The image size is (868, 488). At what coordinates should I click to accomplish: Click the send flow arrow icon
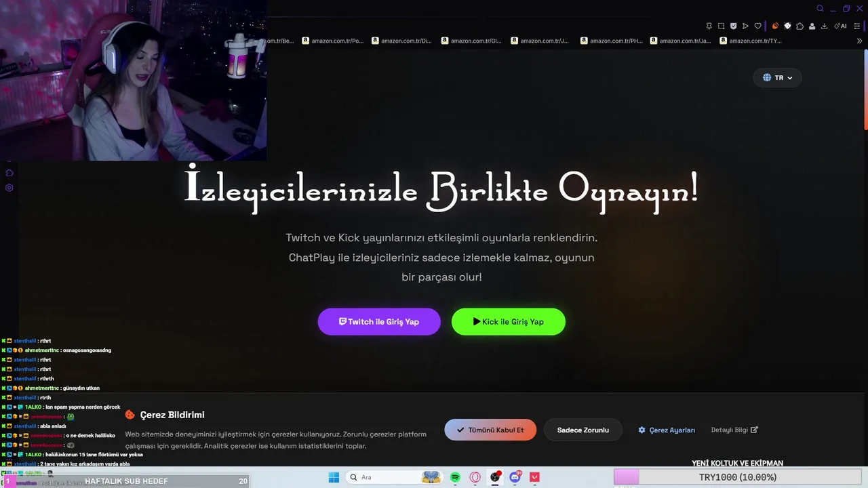tap(745, 26)
